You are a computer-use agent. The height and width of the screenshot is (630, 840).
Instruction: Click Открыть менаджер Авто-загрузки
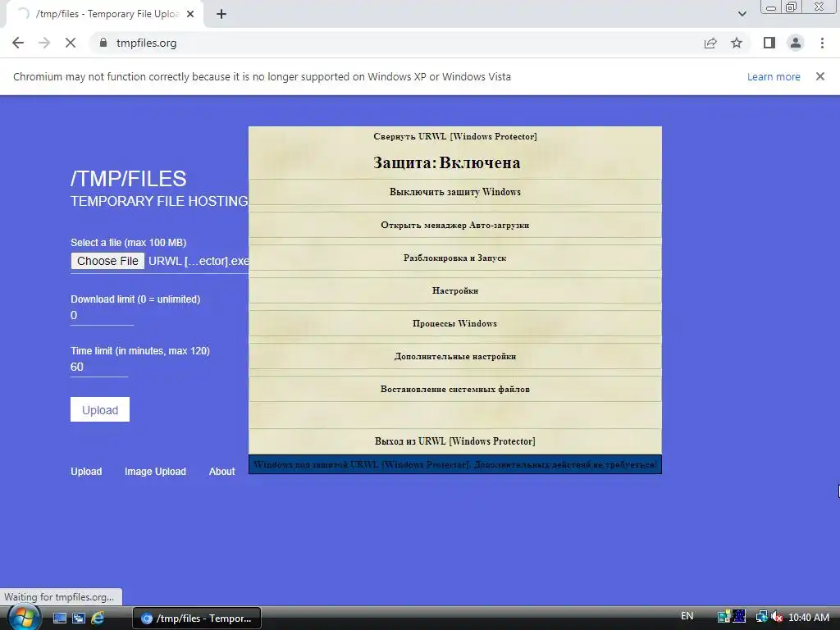(454, 225)
